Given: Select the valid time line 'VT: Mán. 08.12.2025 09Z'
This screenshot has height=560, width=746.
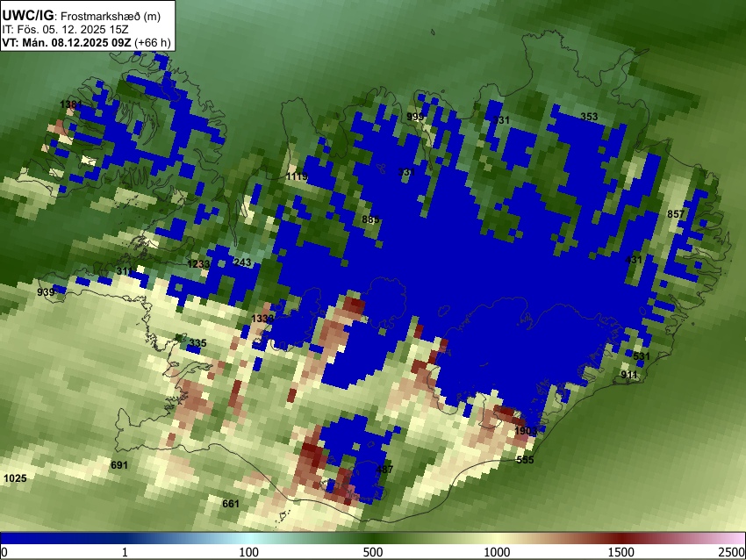Looking at the screenshot, I should 67,42.
